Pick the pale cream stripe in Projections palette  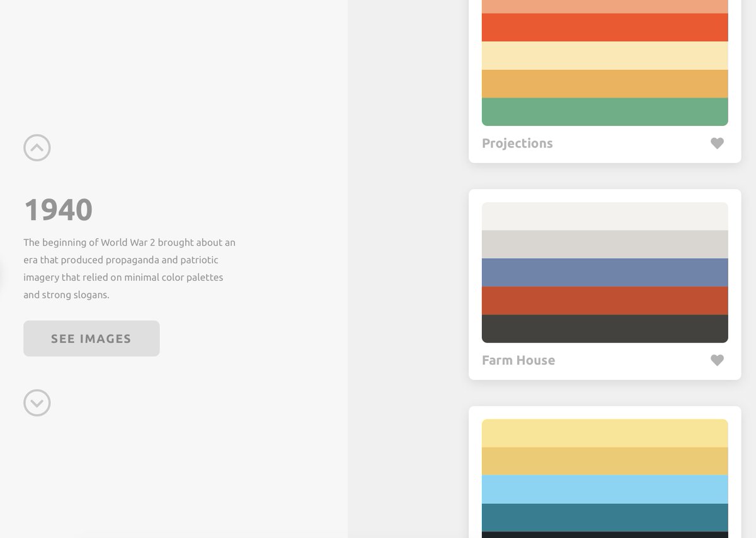pos(605,55)
